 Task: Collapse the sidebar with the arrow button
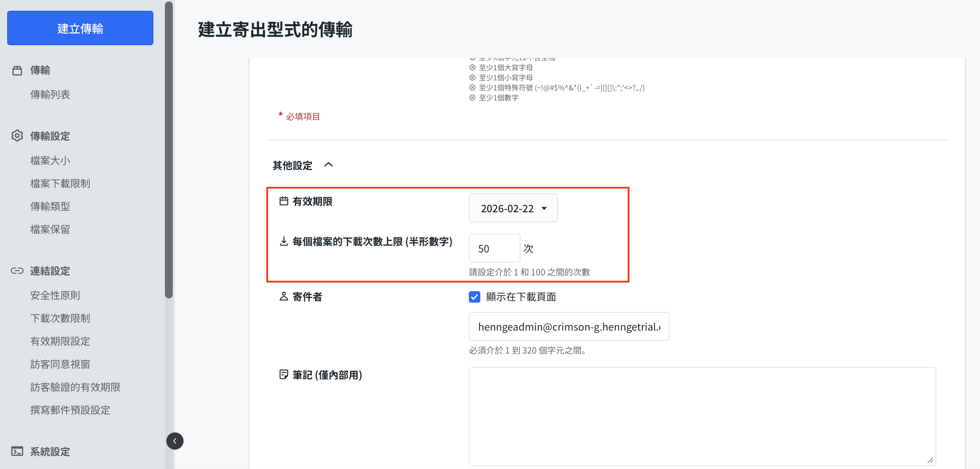click(x=175, y=441)
